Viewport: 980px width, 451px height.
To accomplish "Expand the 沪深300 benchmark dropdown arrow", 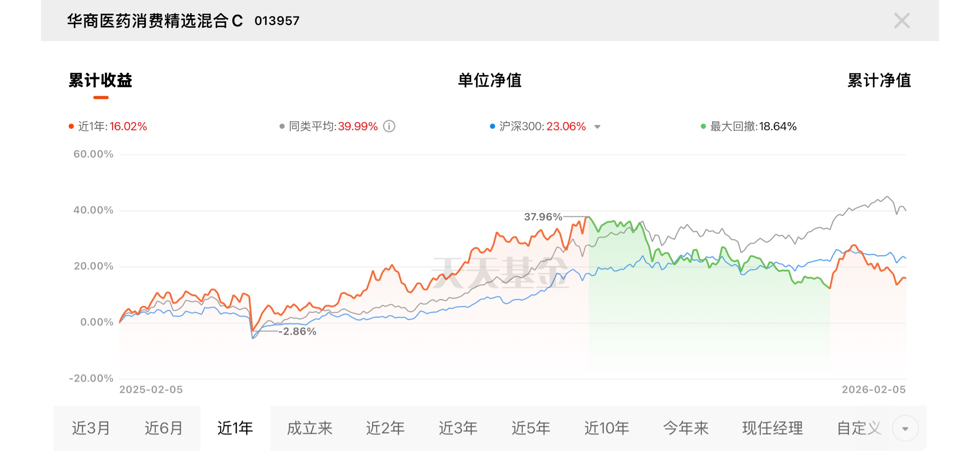I will [597, 127].
